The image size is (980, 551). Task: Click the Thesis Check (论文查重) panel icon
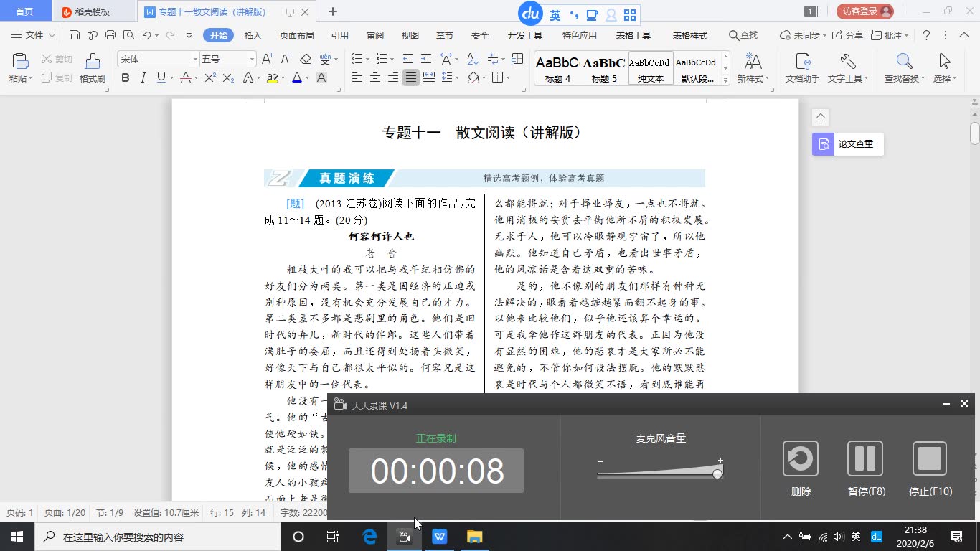(x=823, y=143)
